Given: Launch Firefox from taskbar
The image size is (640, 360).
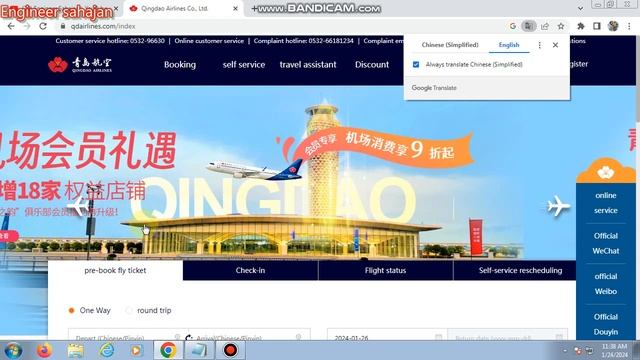Looking at the screenshot, I should (x=44, y=351).
